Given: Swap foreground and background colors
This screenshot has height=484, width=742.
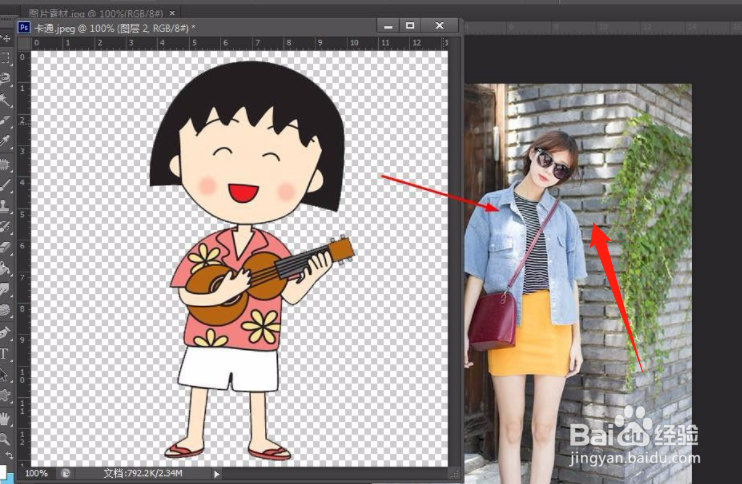Looking at the screenshot, I should (x=9, y=456).
